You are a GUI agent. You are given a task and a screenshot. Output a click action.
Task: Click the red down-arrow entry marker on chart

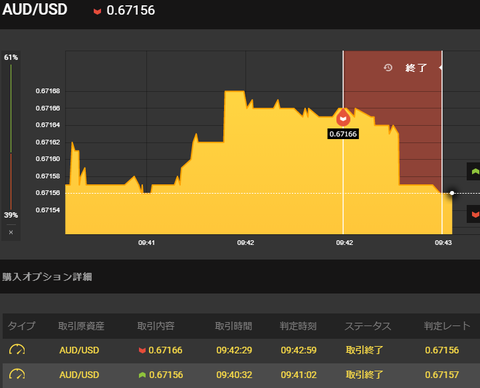pos(343,118)
